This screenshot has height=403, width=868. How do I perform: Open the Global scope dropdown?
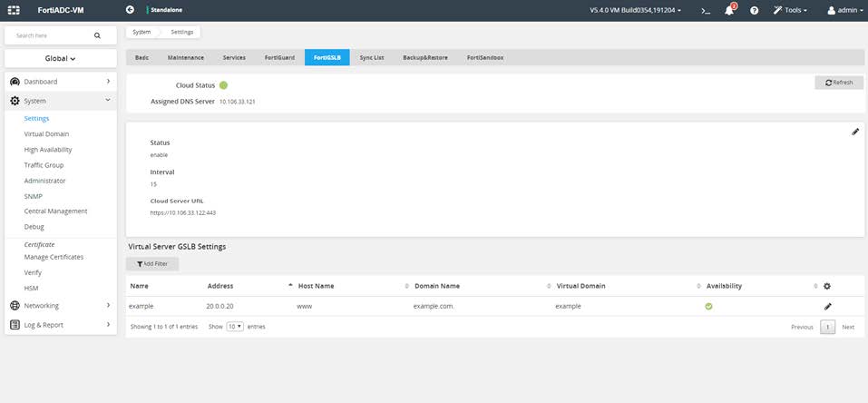click(61, 58)
